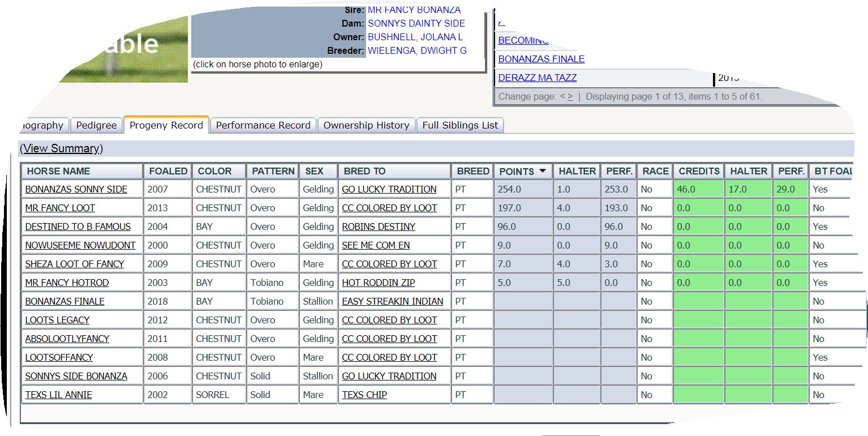Open SEE ME COM EN sire link
The height and width of the screenshot is (436, 868).
pyautogui.click(x=376, y=245)
